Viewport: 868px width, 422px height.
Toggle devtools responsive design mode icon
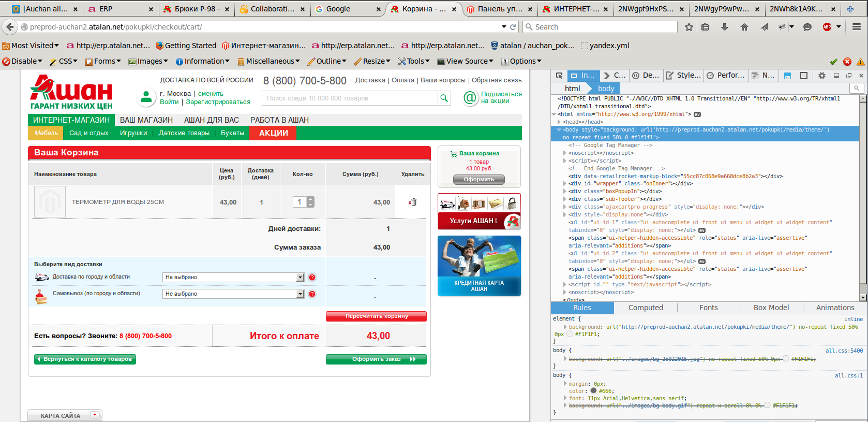tap(803, 76)
